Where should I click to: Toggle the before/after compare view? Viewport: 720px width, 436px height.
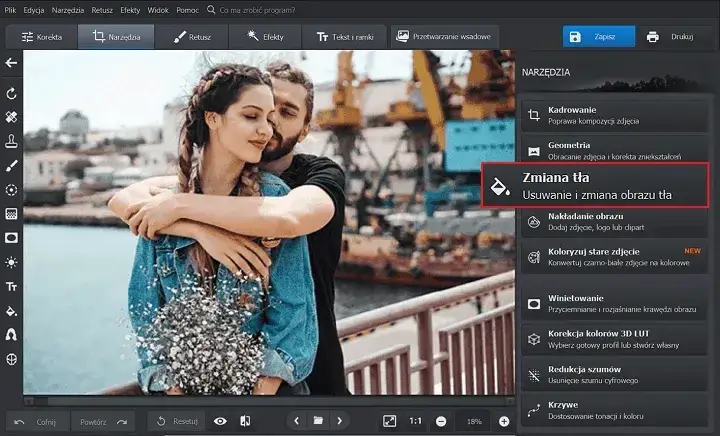click(x=244, y=421)
